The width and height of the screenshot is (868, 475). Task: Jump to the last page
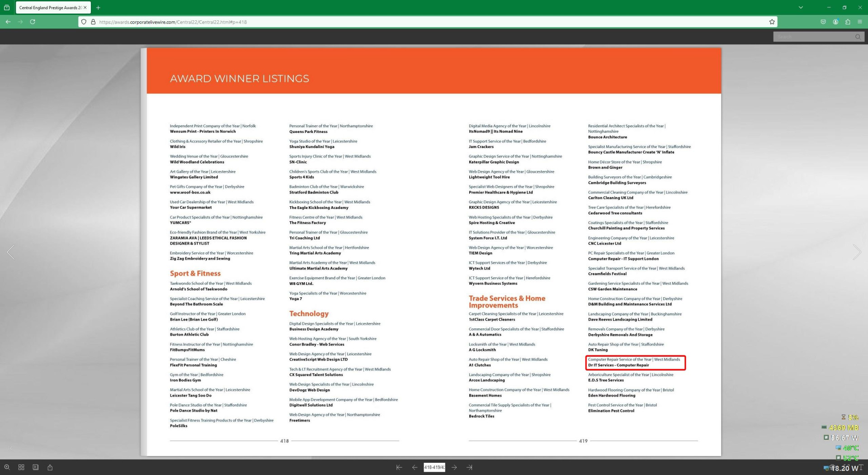tap(469, 467)
